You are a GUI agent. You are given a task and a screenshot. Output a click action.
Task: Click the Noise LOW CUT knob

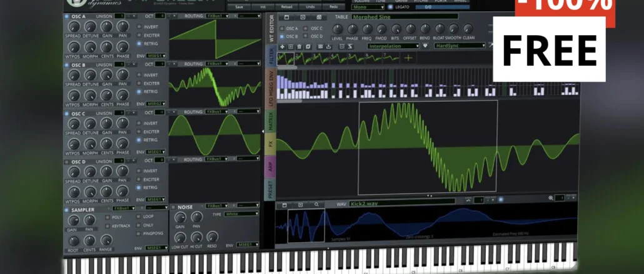pyautogui.click(x=180, y=238)
